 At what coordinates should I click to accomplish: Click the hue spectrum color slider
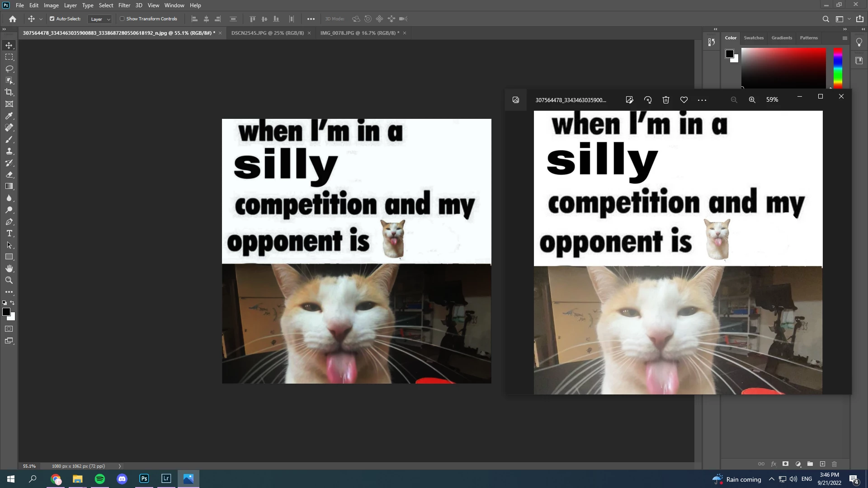coord(838,68)
